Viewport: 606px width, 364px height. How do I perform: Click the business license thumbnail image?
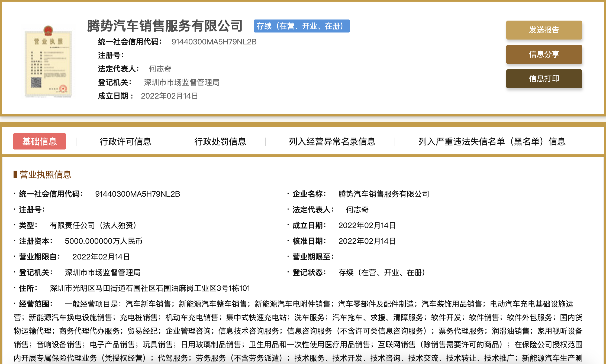pyautogui.click(x=48, y=61)
